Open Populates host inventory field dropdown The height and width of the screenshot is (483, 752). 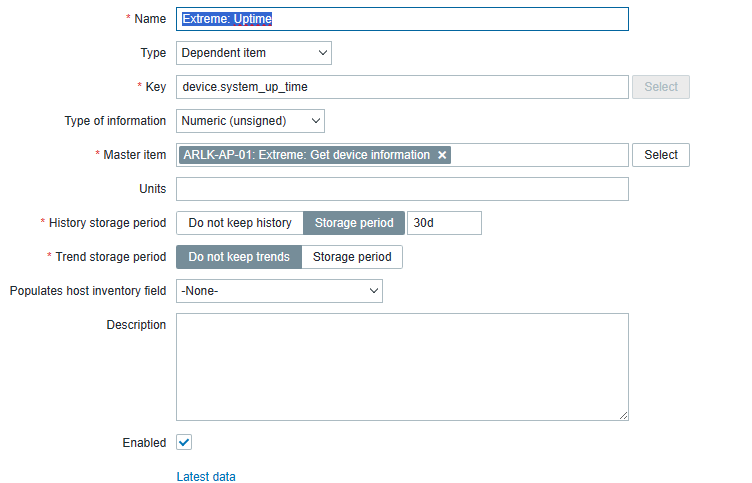[x=279, y=291]
